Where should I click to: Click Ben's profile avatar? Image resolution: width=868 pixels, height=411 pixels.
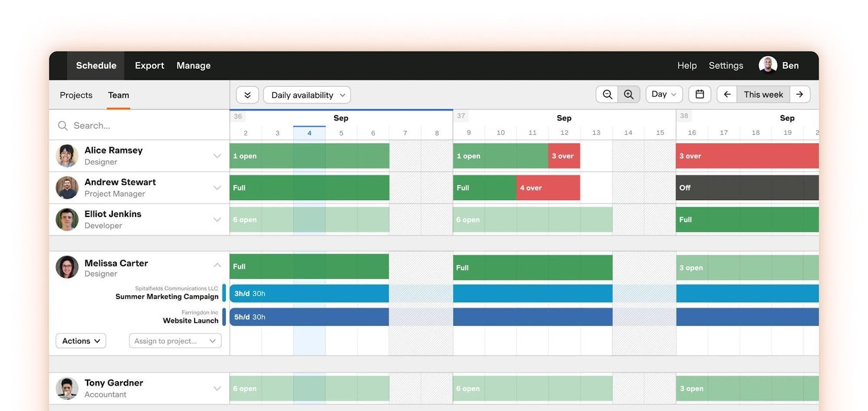[768, 65]
